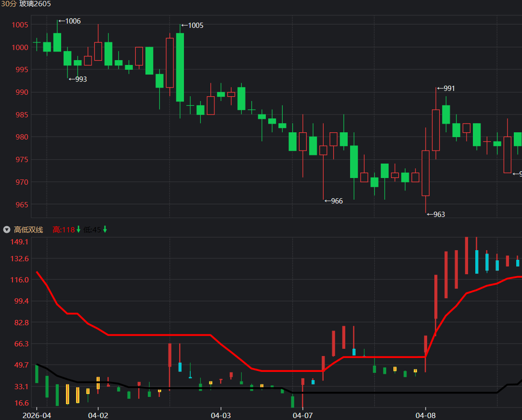Click the 2026-04 date axis label
This screenshot has width=522, height=420.
click(37, 415)
